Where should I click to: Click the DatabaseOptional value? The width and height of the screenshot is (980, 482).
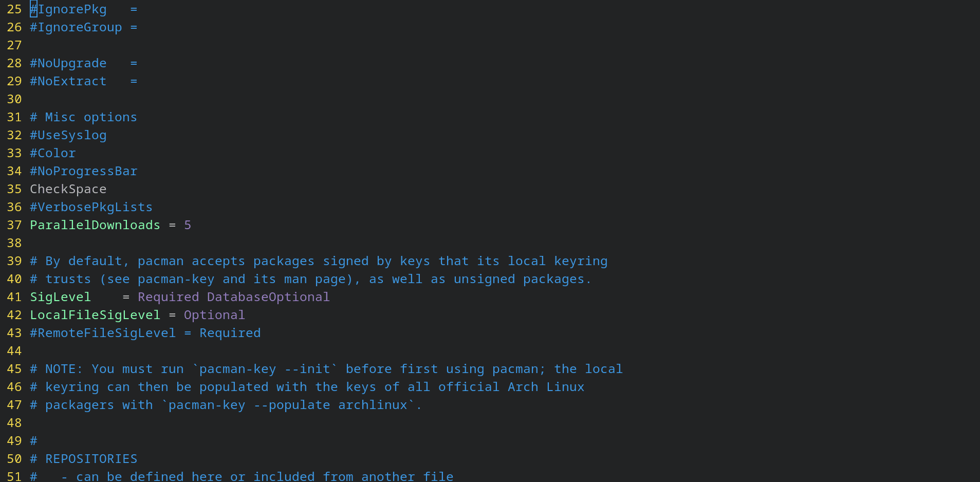pyautogui.click(x=268, y=297)
